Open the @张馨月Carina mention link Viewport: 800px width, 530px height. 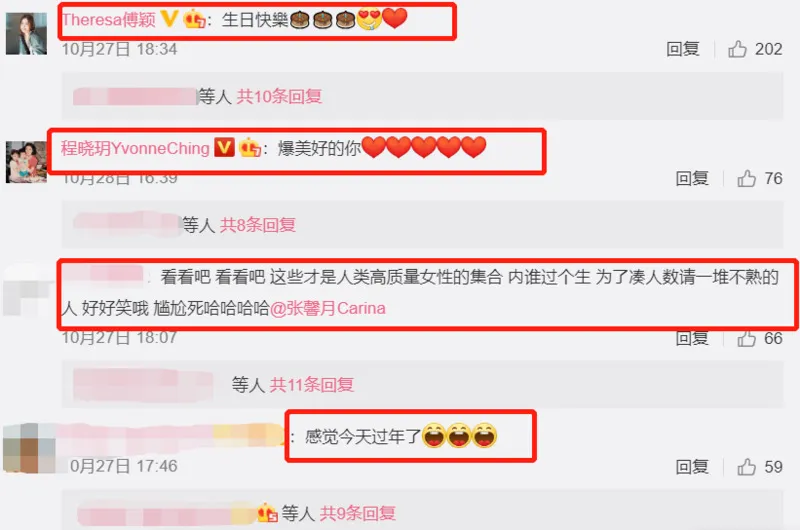pyautogui.click(x=328, y=308)
